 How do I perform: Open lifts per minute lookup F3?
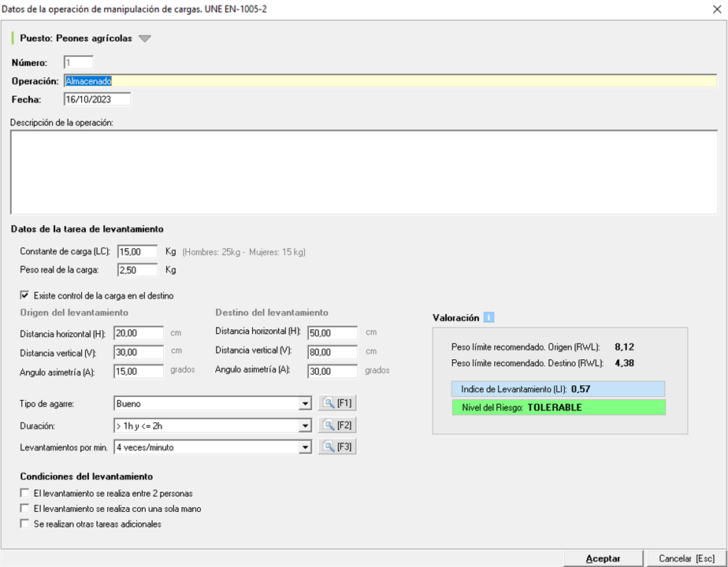tap(336, 447)
